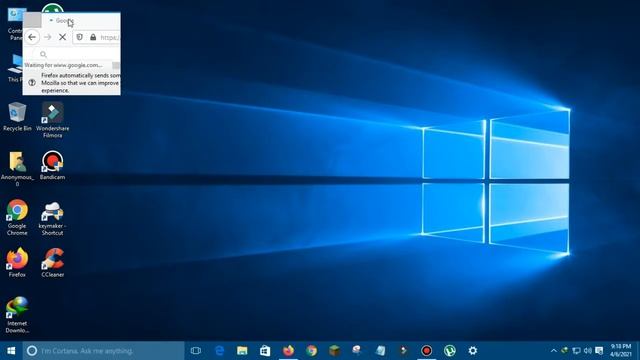This screenshot has width=640, height=360.
Task: Click the Cortana 'Ask me anything' search box
Action: pyautogui.click(x=103, y=351)
